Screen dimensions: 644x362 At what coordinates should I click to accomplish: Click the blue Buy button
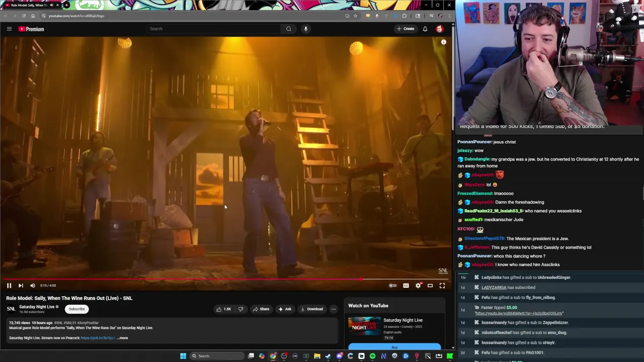394,347
